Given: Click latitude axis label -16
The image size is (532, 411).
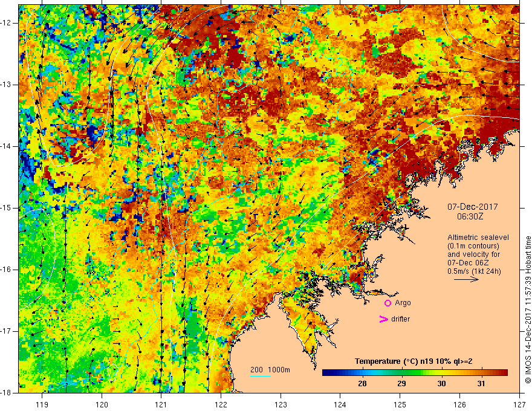Looking at the screenshot, I should [x=7, y=270].
